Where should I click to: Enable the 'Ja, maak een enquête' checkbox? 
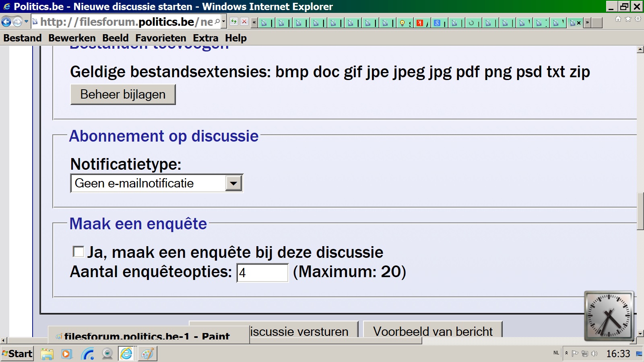[78, 252]
